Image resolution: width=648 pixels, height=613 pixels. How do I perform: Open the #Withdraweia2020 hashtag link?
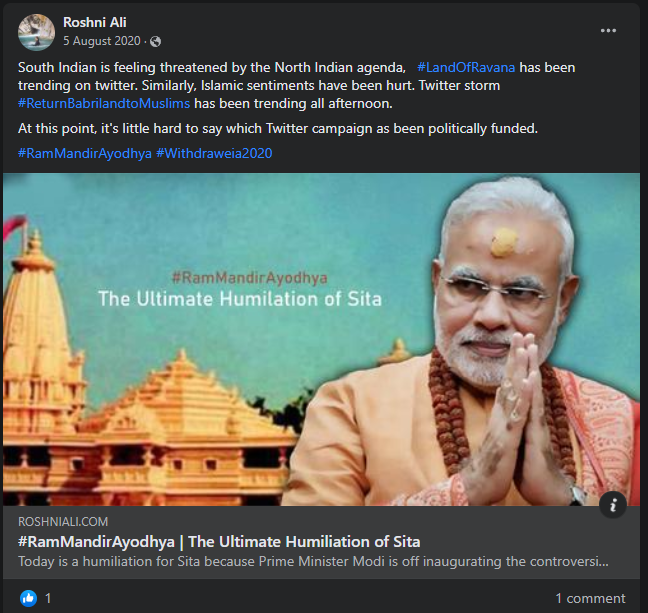click(x=214, y=153)
